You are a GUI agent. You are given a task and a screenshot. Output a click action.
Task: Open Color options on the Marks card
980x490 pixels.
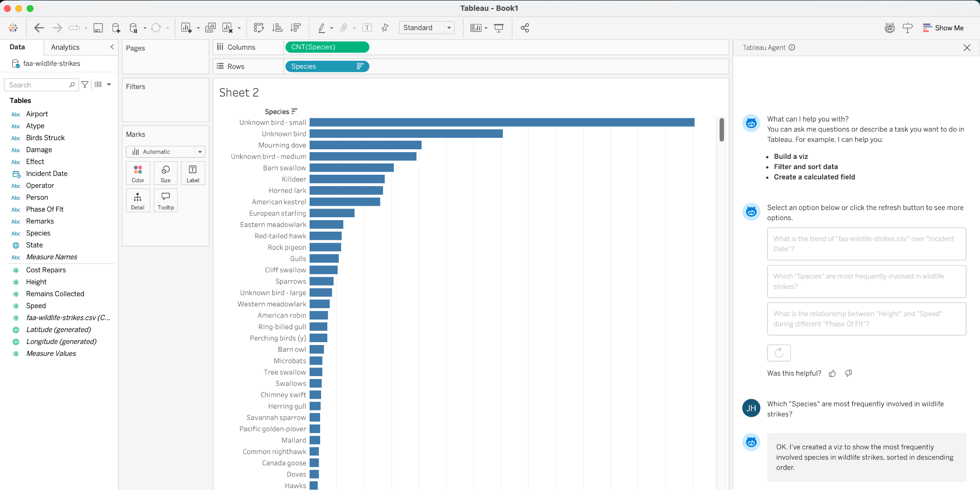click(x=137, y=173)
